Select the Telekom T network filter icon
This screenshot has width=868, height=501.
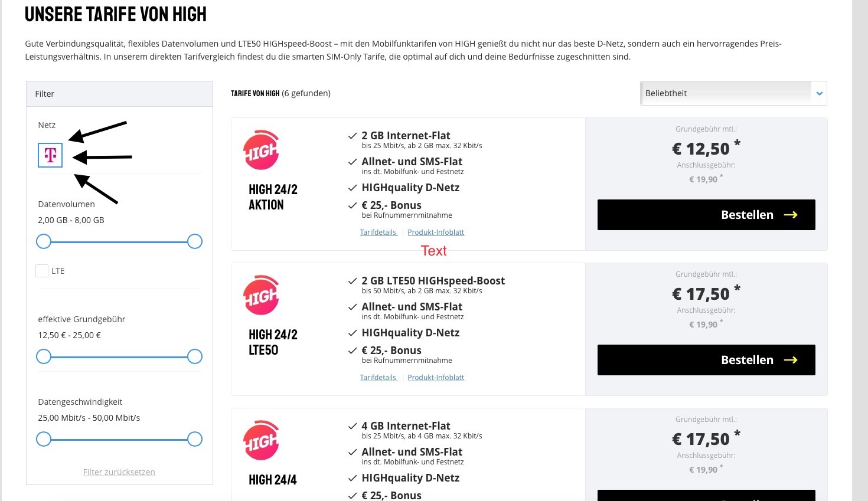click(x=50, y=155)
